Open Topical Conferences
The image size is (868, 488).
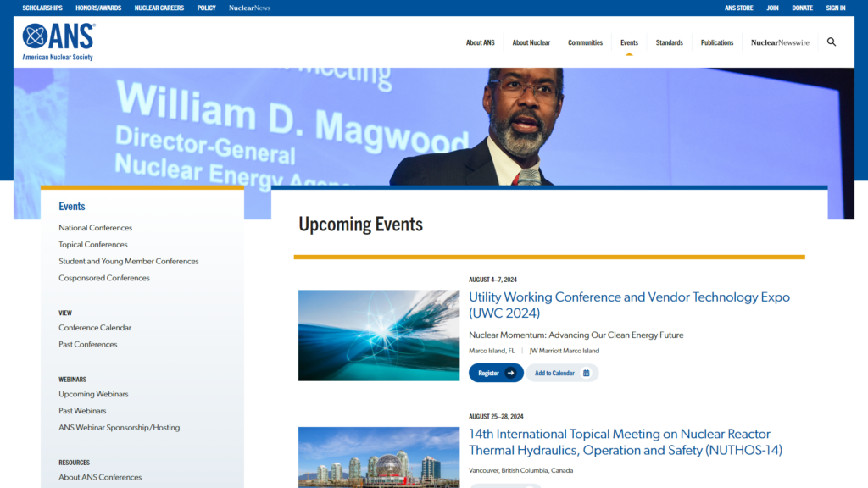[93, 244]
